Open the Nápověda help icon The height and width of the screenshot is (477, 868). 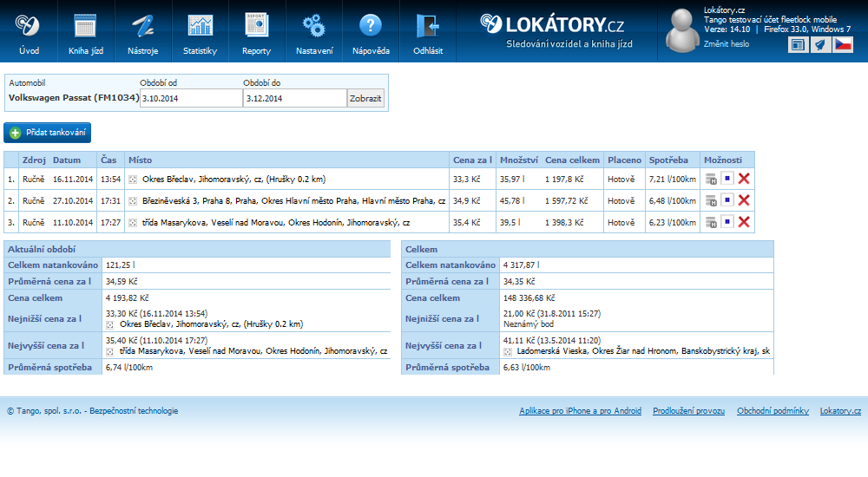tap(371, 24)
